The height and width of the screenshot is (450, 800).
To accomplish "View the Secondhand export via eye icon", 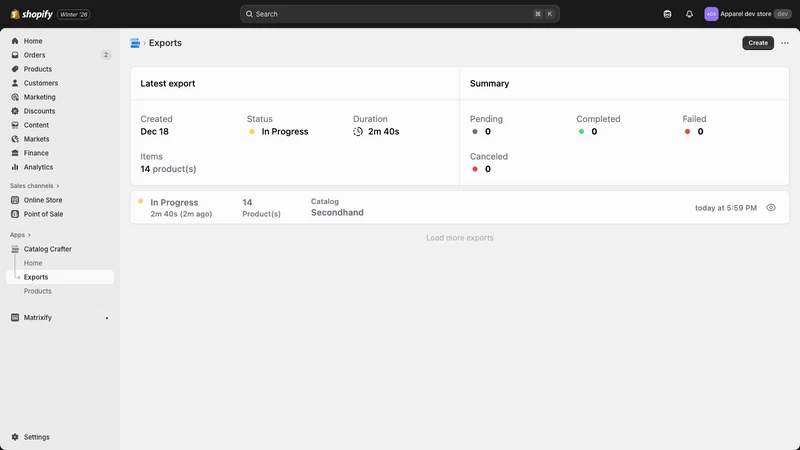I will [x=771, y=208].
